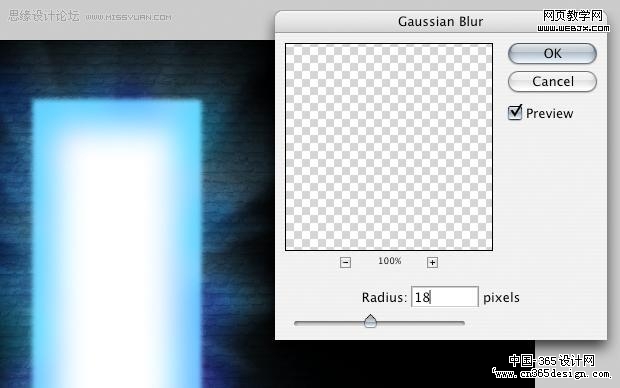
Task: Toggle the Preview checkbox
Action: pyautogui.click(x=515, y=113)
